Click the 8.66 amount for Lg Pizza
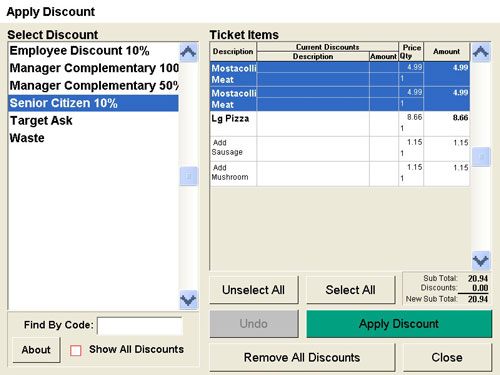 point(460,118)
